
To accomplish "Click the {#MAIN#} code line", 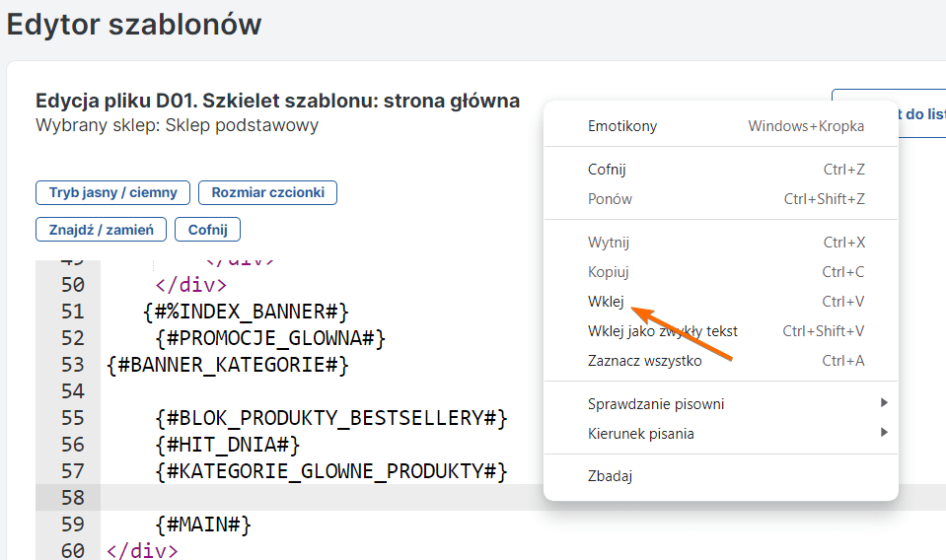I will point(203,525).
